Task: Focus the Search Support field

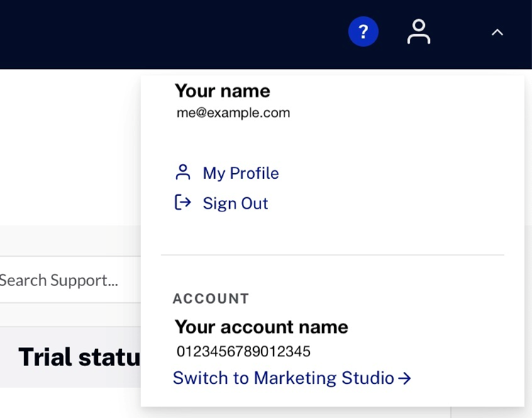Action: pos(70,280)
